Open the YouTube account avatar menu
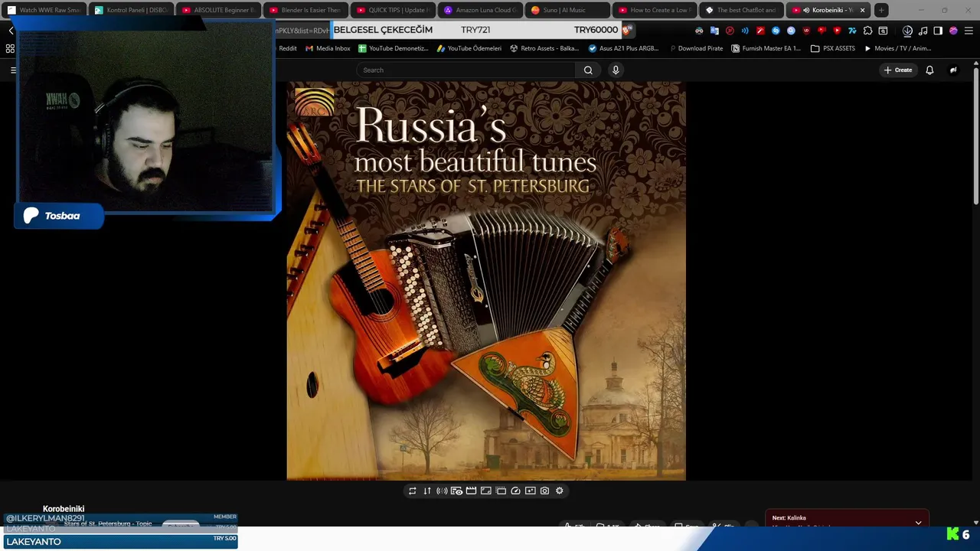980x551 pixels. point(953,70)
